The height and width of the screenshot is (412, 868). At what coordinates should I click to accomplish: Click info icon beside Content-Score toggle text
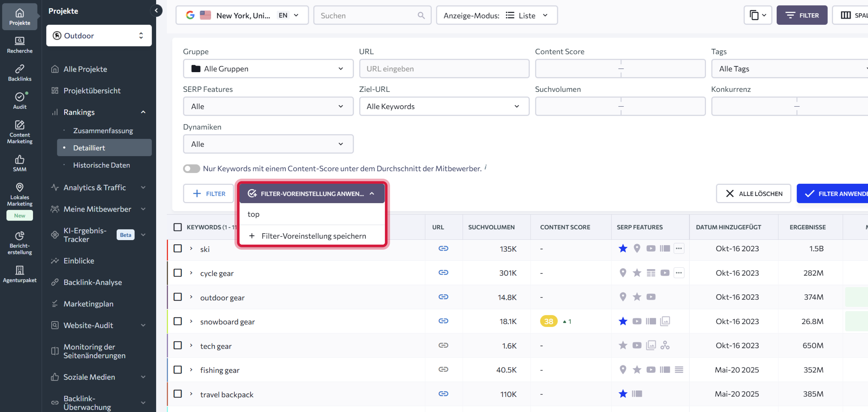coord(485,167)
